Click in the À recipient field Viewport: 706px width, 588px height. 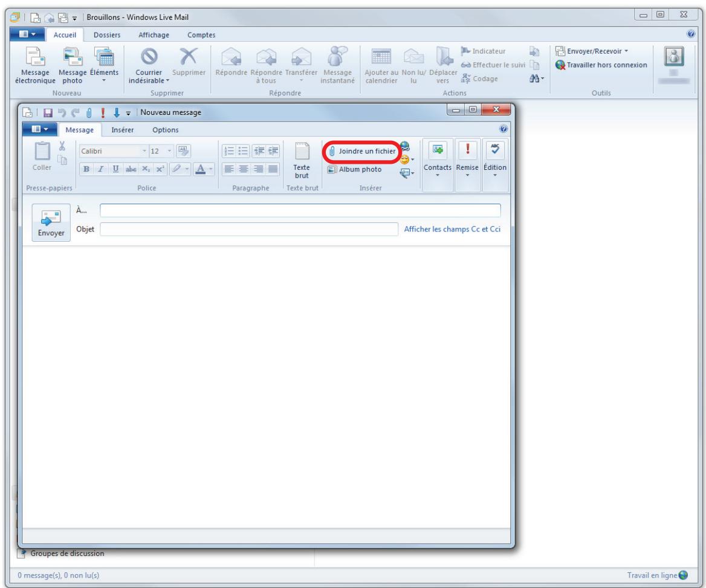(x=300, y=210)
